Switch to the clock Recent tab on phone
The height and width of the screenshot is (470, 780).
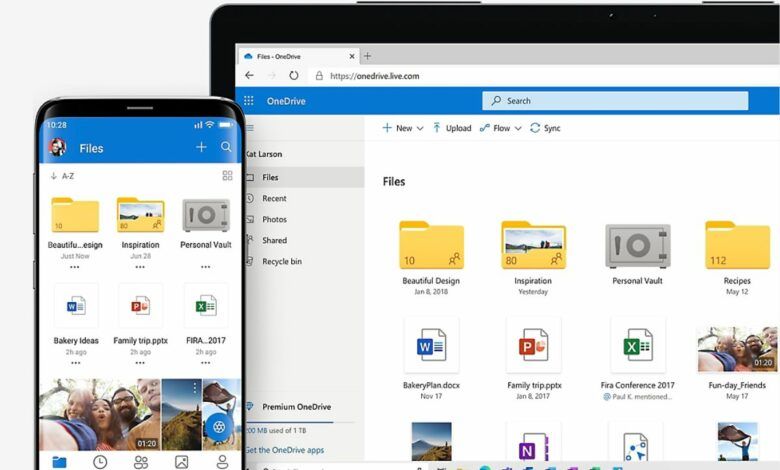[100, 461]
